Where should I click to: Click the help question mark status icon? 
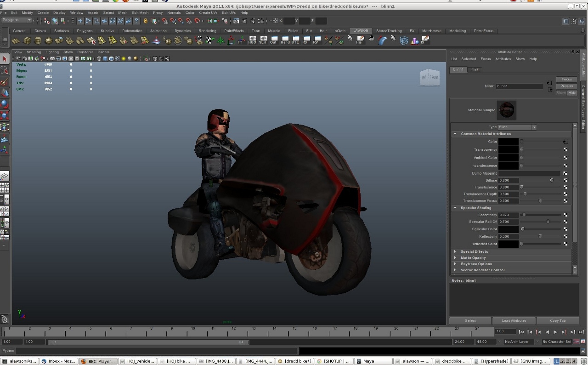(x=136, y=21)
